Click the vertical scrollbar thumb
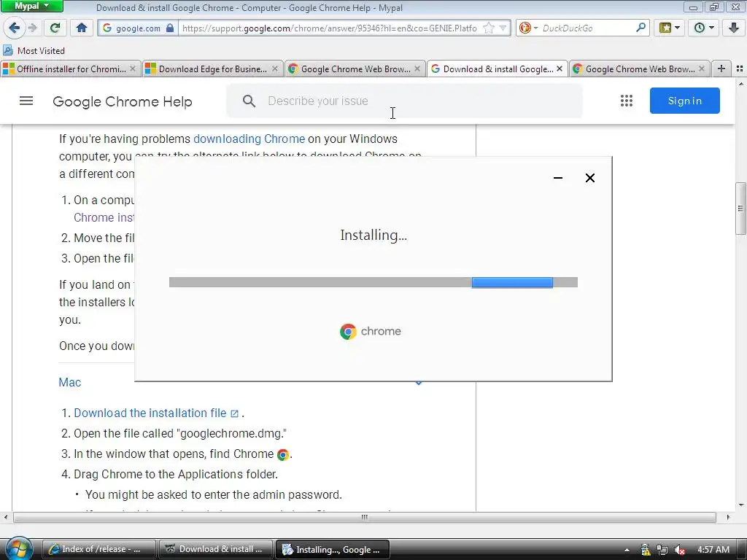The width and height of the screenshot is (747, 560). (740, 208)
